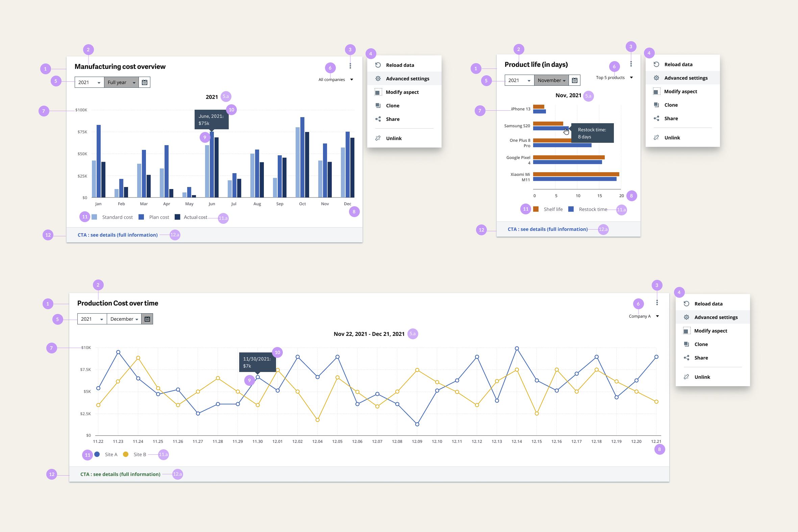Click the Reload data icon in first menu

coord(378,65)
